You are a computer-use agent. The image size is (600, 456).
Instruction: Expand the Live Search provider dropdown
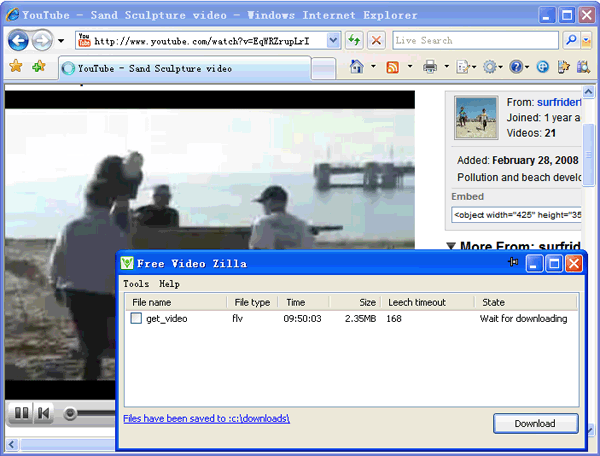coord(587,41)
